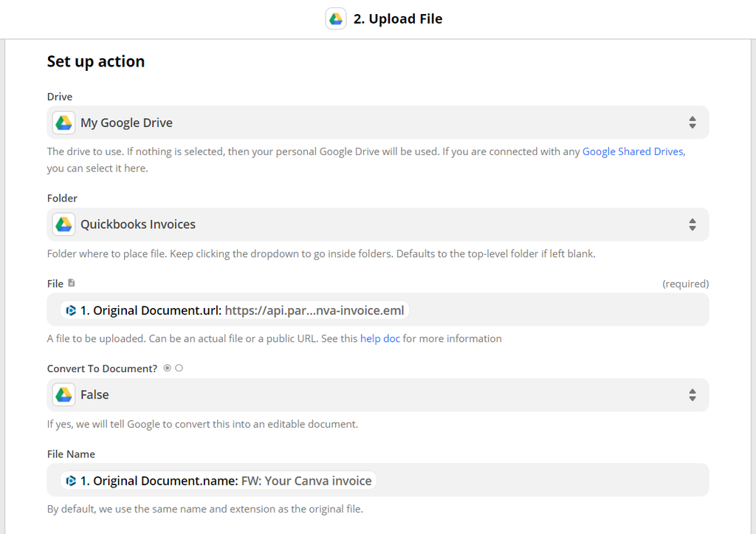Click the Drive icon beside the False value
Screen dimensions: 756x534
[64, 395]
